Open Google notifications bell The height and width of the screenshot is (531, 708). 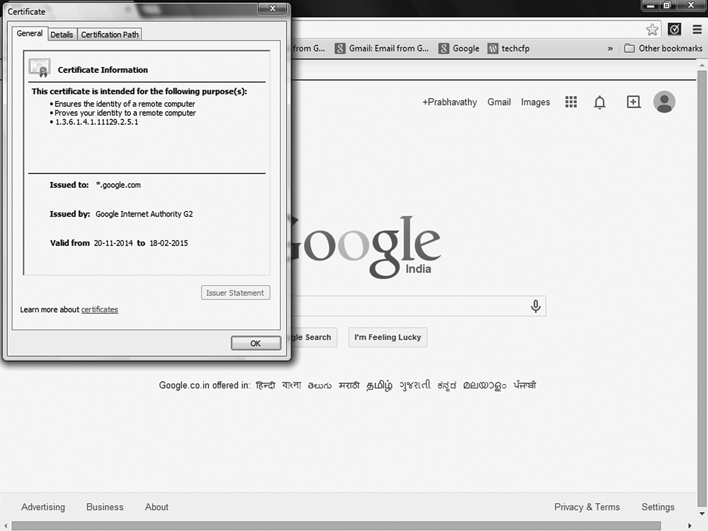[x=600, y=102]
